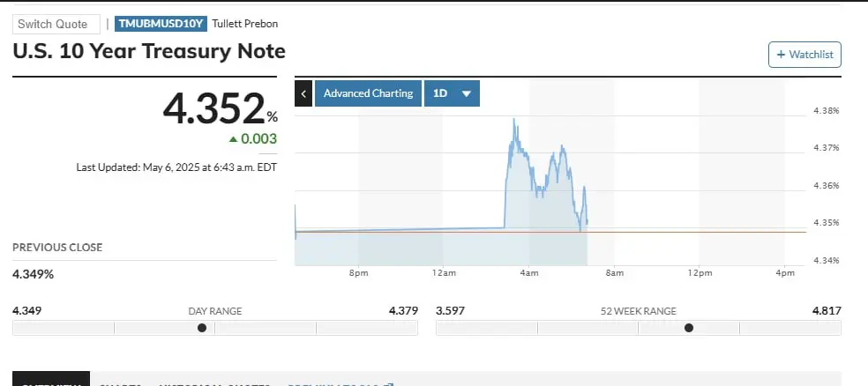The image size is (868, 386).
Task: Click the 12pm mark on time axis
Action: [700, 274]
